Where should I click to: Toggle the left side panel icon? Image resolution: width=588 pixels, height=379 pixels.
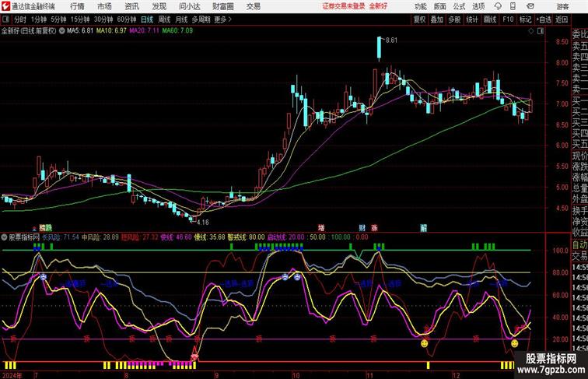[5, 19]
